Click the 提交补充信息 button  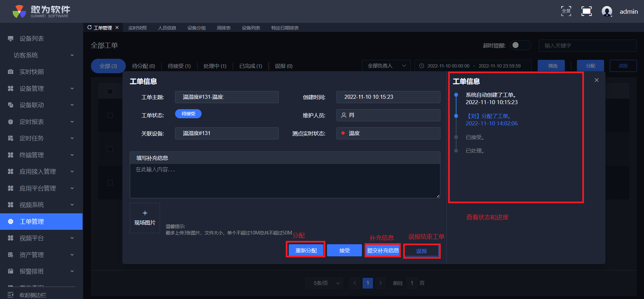(383, 250)
